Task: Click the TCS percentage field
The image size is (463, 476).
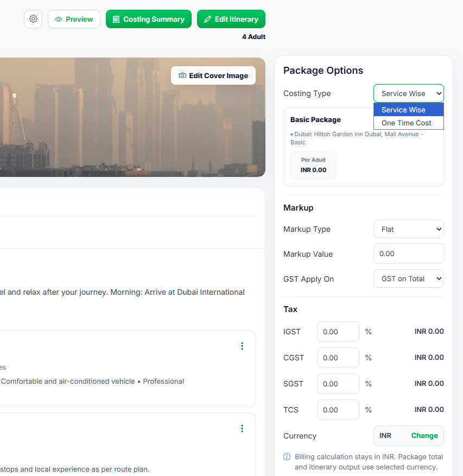Action: point(338,410)
